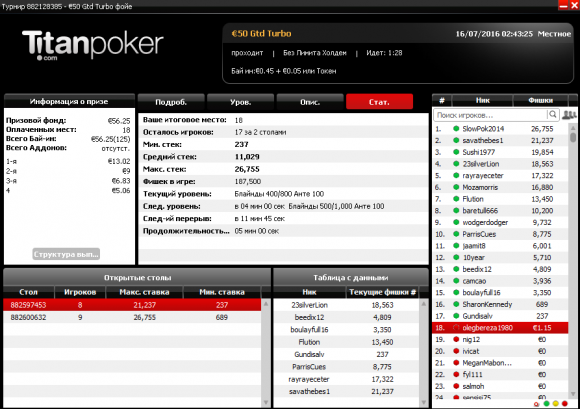Image resolution: width=580 pixels, height=409 pixels.
Task: Open the Уров. tab
Action: click(x=240, y=102)
